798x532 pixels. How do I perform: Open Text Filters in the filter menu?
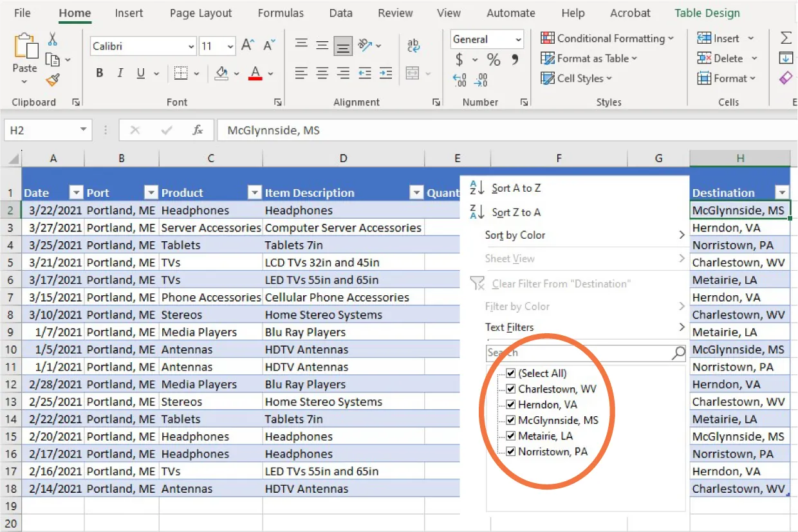(x=510, y=327)
